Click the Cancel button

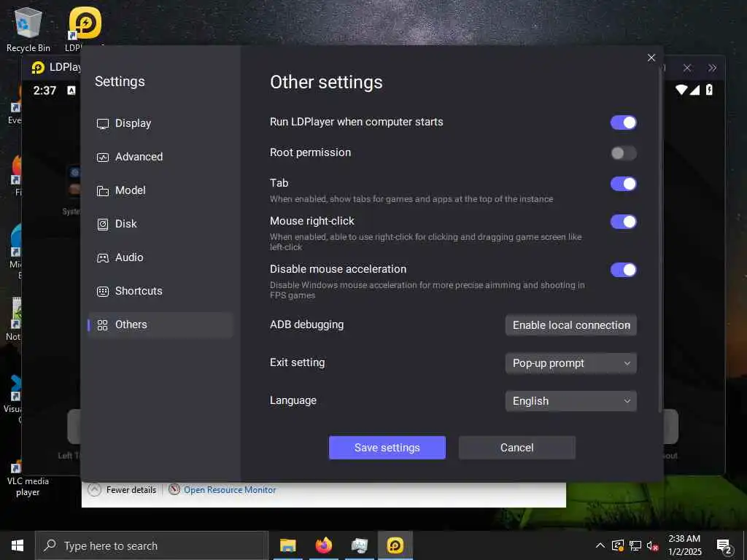tap(517, 448)
